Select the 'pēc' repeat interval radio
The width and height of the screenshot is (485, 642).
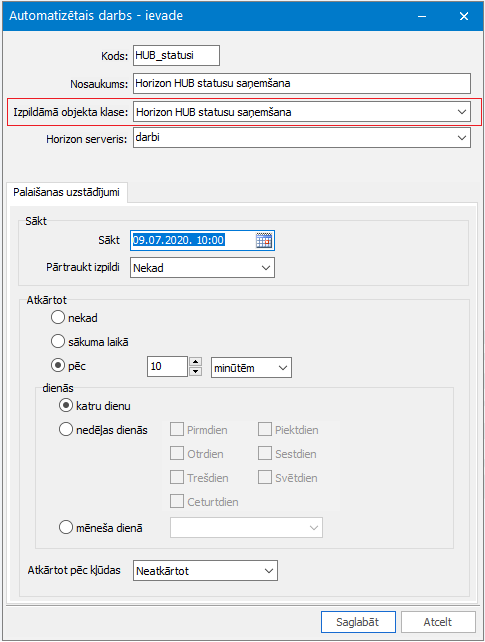[58, 365]
